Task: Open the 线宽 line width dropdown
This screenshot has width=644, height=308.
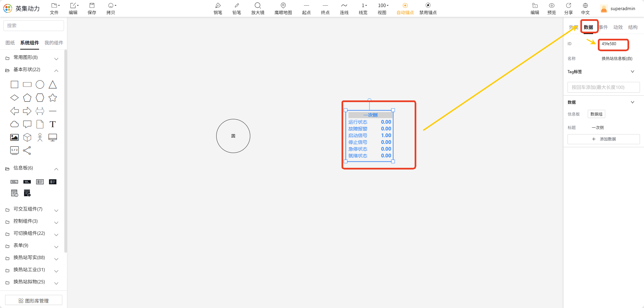Action: click(x=363, y=8)
